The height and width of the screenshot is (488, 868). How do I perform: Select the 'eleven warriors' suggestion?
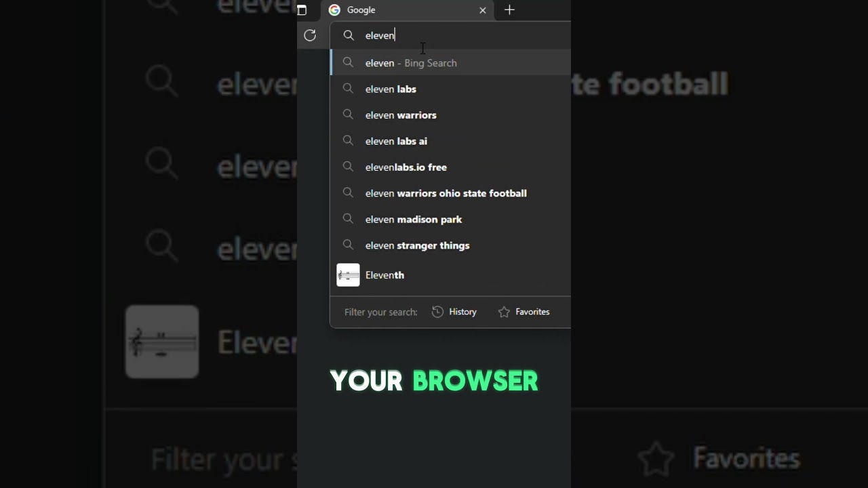coord(450,115)
